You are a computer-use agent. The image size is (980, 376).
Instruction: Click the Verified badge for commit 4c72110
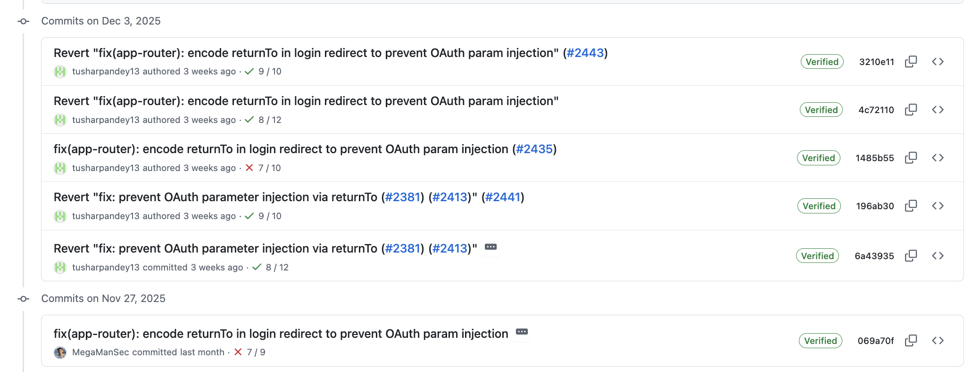(x=821, y=110)
